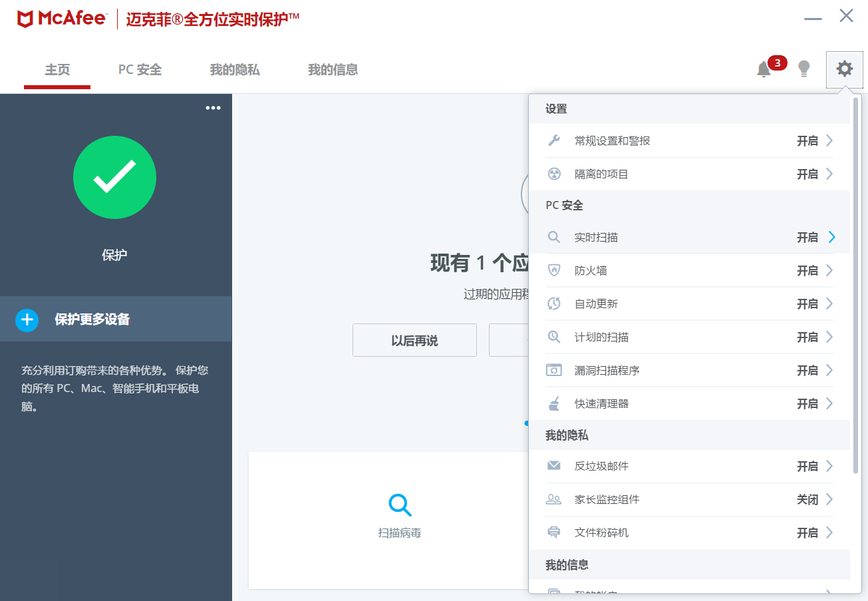
Task: Click the 保护更多设备 sidebar button
Action: [x=116, y=319]
